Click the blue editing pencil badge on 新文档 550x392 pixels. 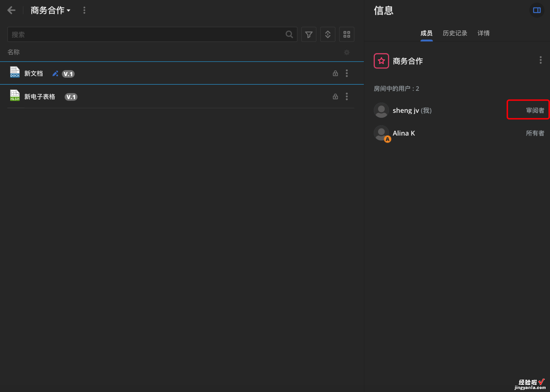pos(55,74)
